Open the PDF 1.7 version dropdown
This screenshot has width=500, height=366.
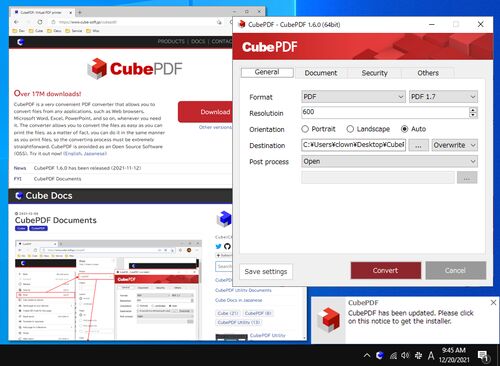click(443, 97)
